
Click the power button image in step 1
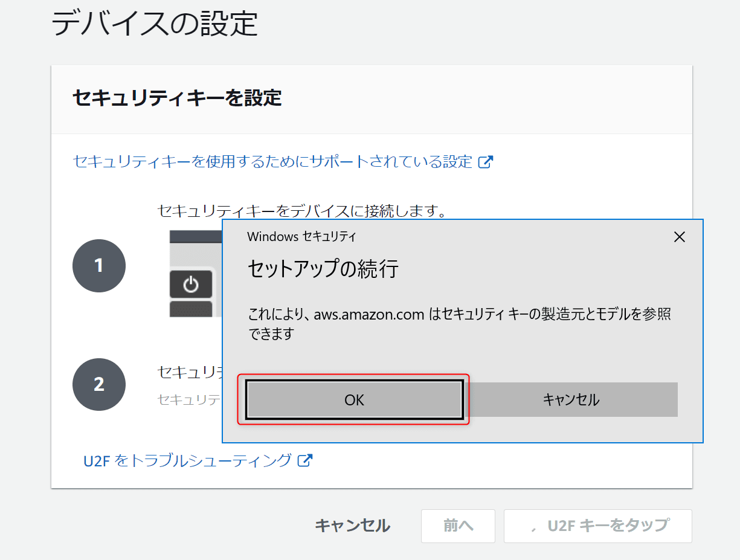pos(191,284)
